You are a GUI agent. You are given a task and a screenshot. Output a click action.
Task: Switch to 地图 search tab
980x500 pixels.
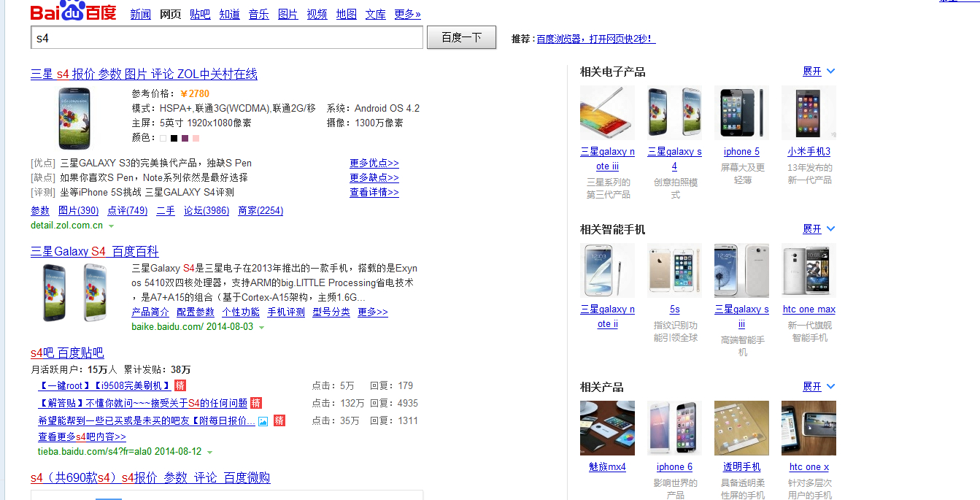tap(347, 14)
